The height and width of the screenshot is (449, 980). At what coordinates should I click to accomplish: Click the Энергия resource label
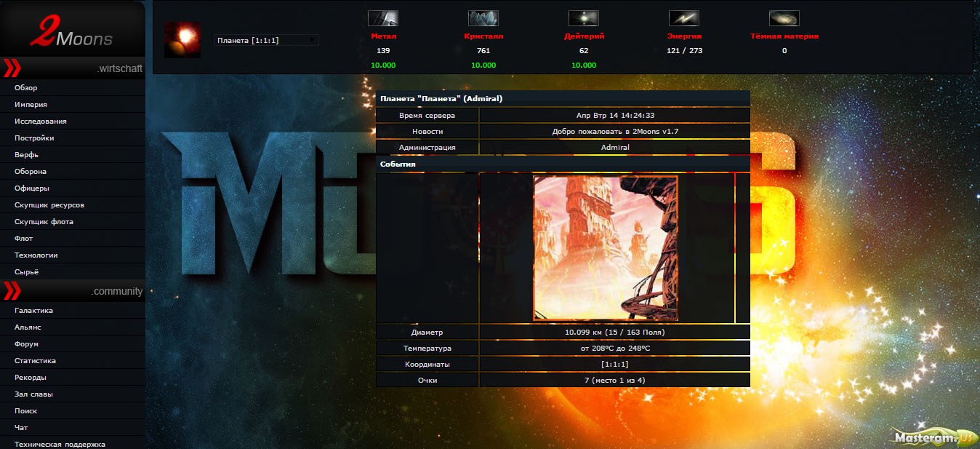coord(684,36)
